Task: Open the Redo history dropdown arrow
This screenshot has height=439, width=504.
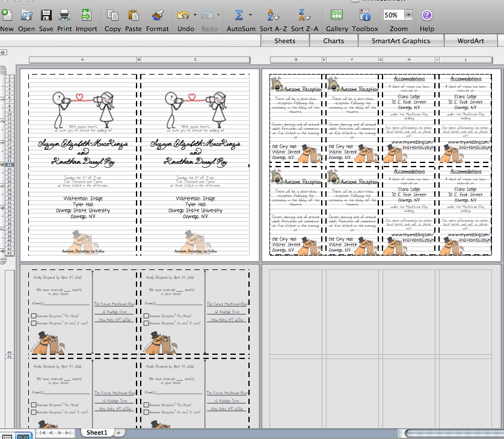Action: point(218,15)
